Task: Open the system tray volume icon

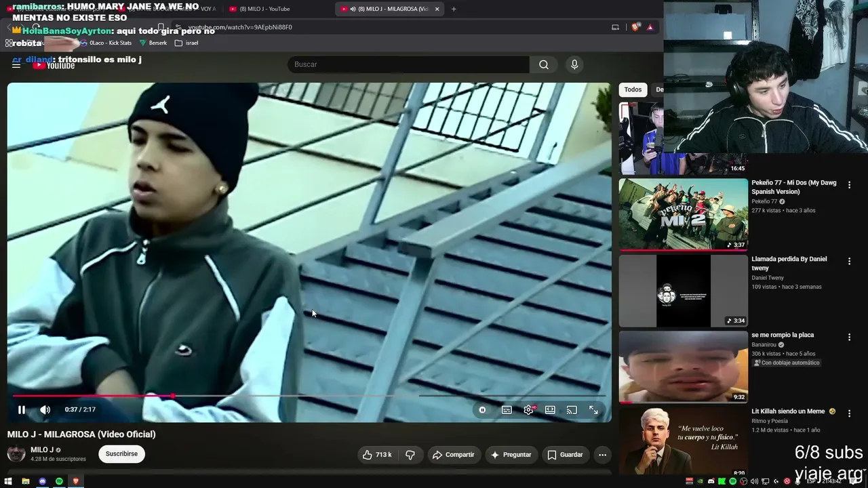Action: tap(755, 481)
